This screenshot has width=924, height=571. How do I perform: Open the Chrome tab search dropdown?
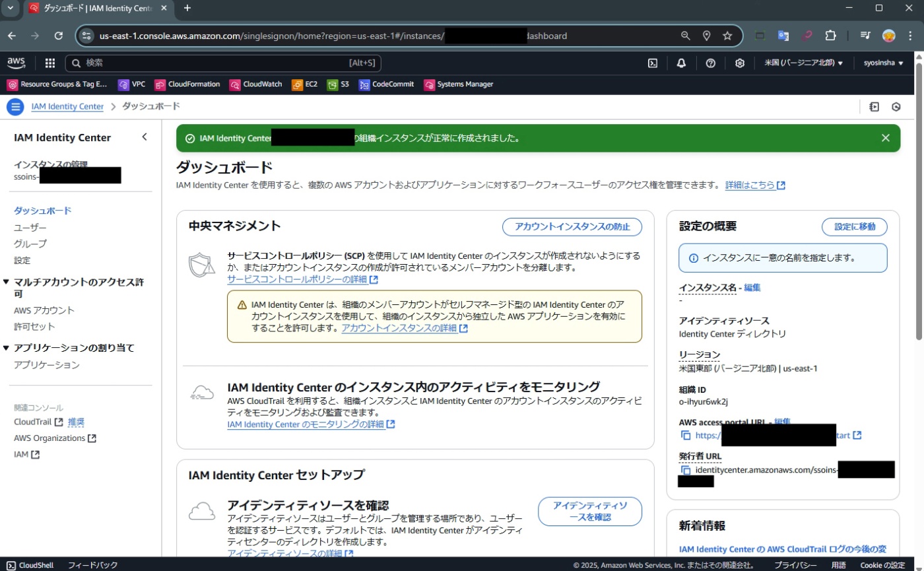coord(10,8)
